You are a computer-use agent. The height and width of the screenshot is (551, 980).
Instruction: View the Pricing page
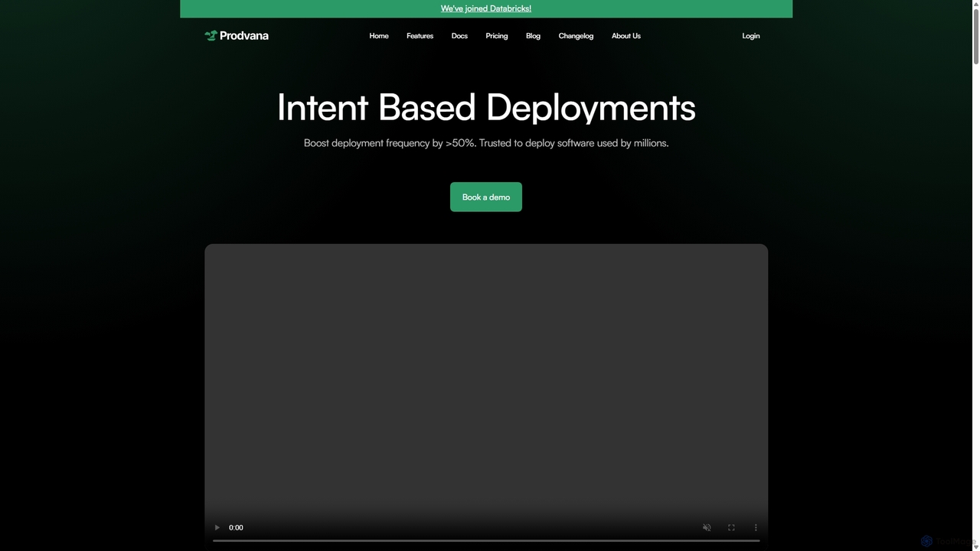496,36
